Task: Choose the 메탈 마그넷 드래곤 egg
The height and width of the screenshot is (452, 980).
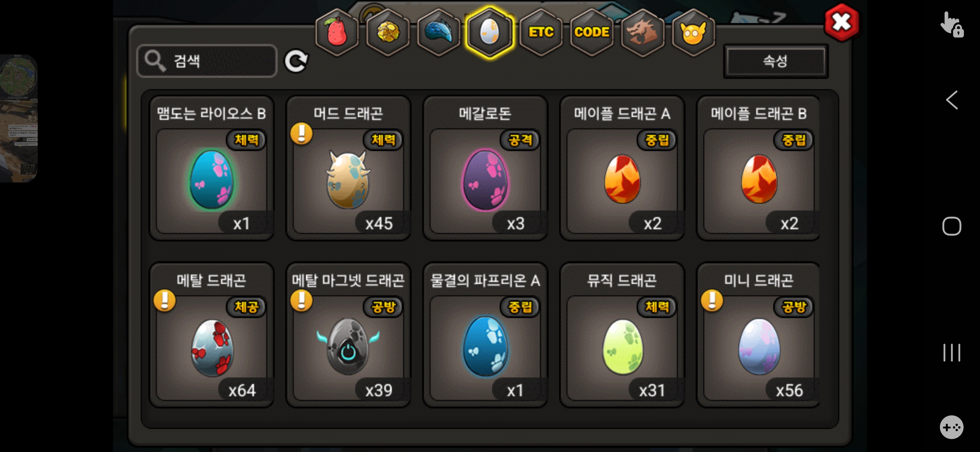Action: tap(348, 335)
